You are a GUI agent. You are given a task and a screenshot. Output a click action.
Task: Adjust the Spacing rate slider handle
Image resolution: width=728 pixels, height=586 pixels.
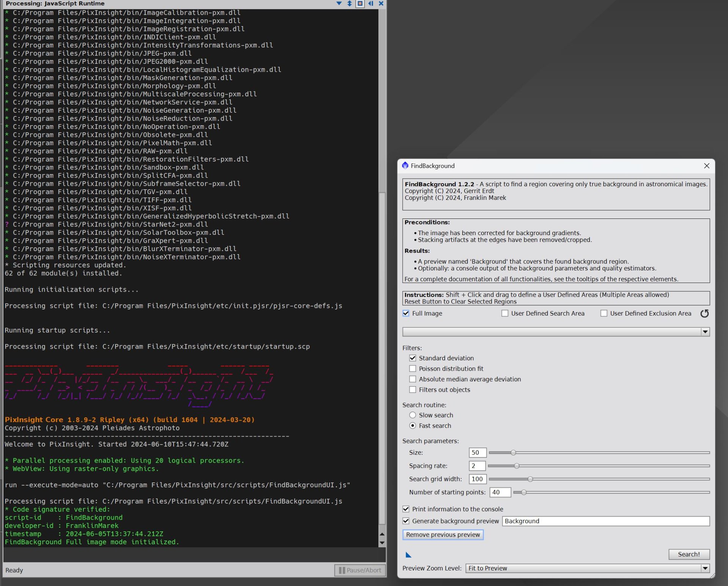coord(516,466)
